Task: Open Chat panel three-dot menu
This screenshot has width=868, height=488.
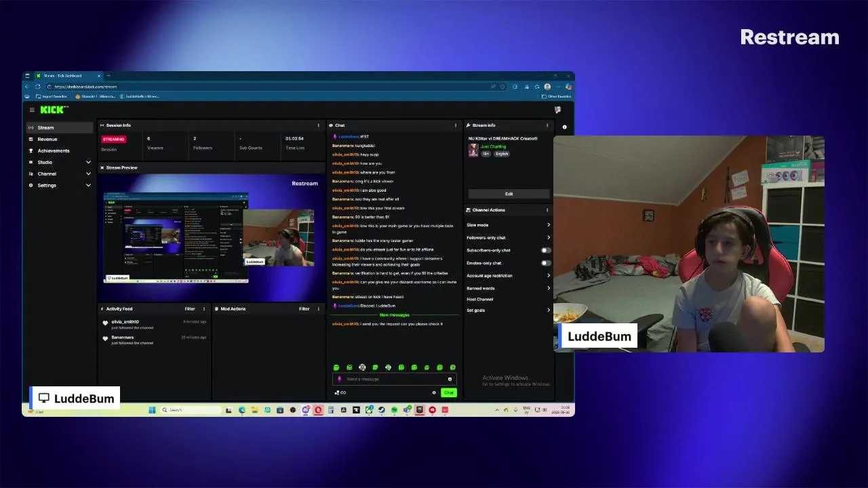Action: [456, 125]
